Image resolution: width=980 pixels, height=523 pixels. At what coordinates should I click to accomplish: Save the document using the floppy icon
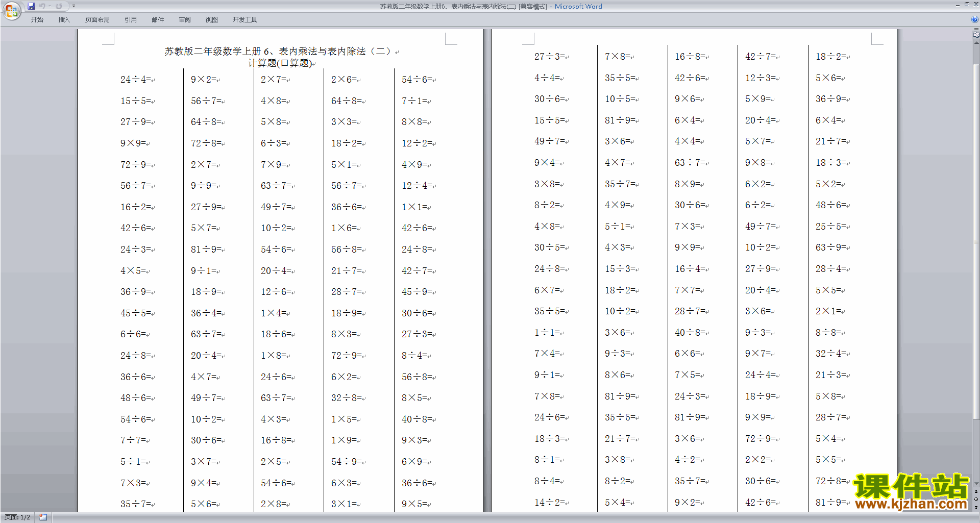pos(31,6)
